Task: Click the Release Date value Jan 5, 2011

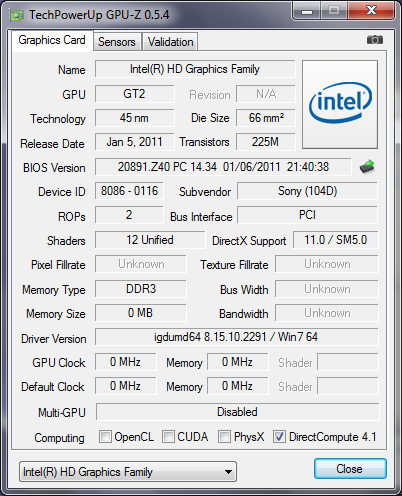Action: [134, 142]
